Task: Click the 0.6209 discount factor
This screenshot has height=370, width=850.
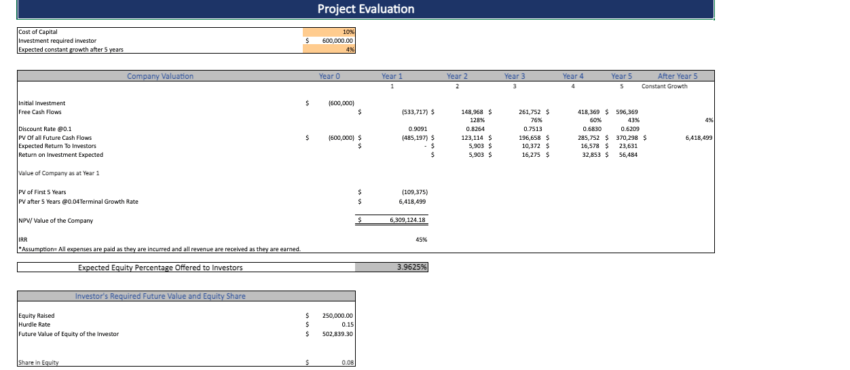Action: click(x=630, y=129)
